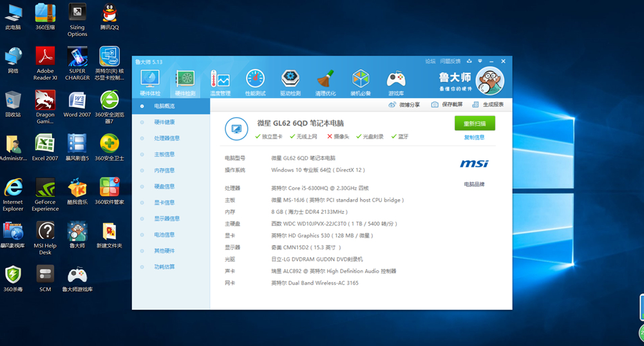Open Excel 2007 desktop icon
Viewport: 644px width, 346px height.
point(45,148)
